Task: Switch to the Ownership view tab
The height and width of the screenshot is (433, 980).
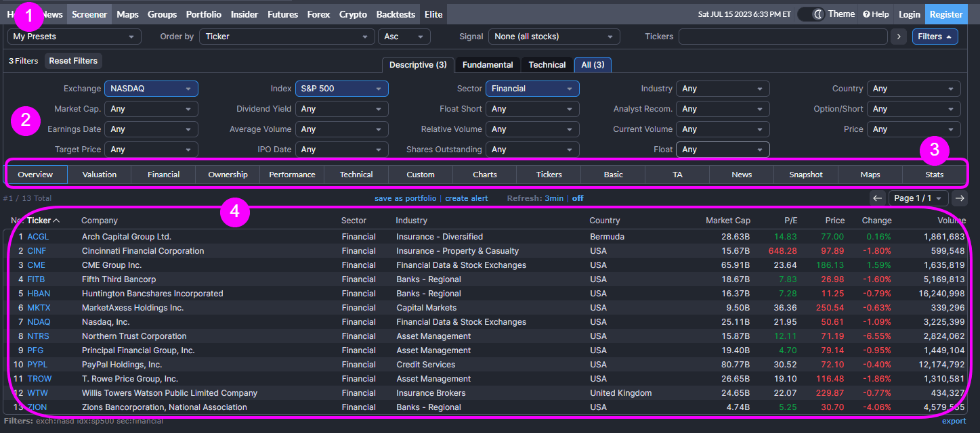Action: point(228,175)
